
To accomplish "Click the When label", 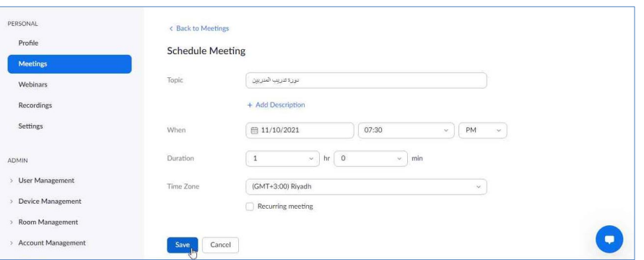I will (176, 130).
